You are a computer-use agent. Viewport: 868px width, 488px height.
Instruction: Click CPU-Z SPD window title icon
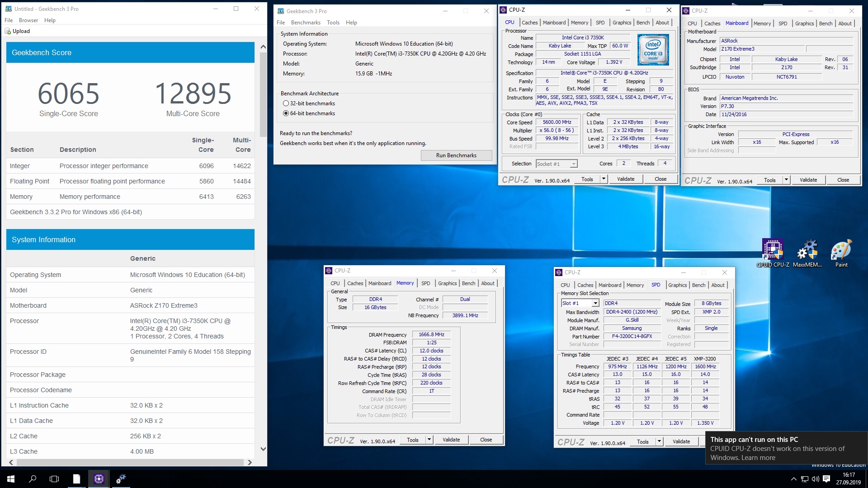(x=559, y=272)
